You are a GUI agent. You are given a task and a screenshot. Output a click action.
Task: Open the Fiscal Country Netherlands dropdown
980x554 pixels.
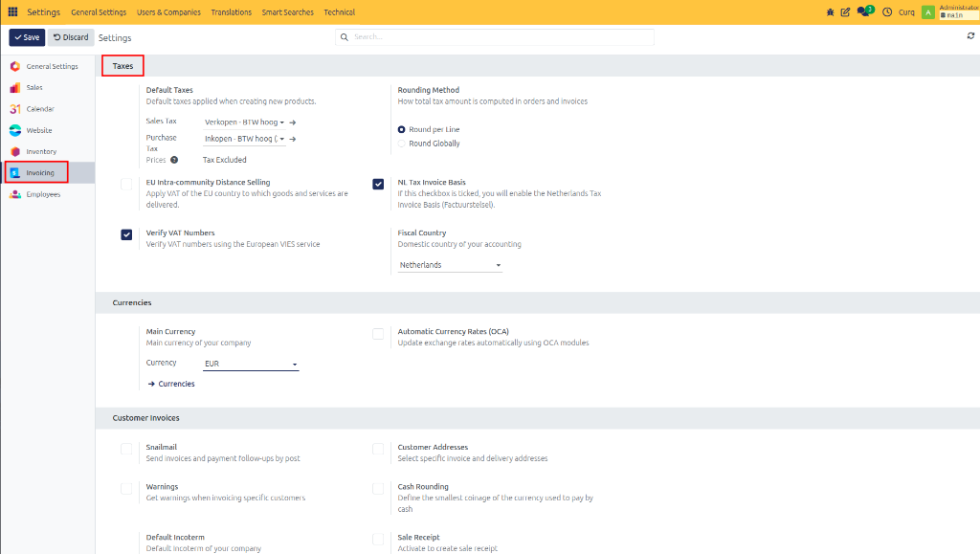click(x=450, y=265)
